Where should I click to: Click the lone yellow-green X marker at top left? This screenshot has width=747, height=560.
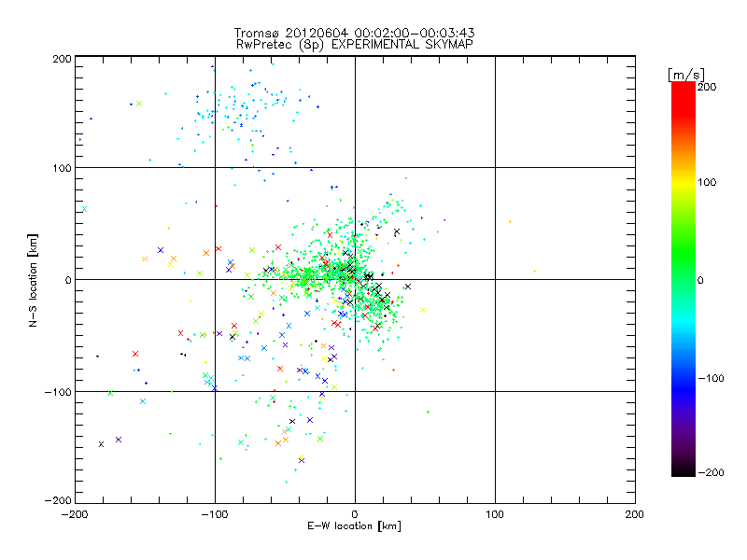point(139,104)
